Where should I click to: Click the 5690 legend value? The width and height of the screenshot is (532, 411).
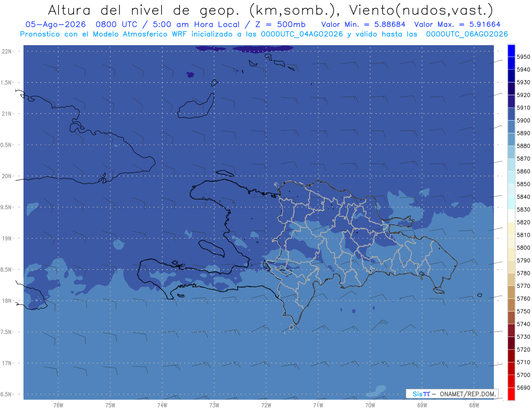pos(524,388)
